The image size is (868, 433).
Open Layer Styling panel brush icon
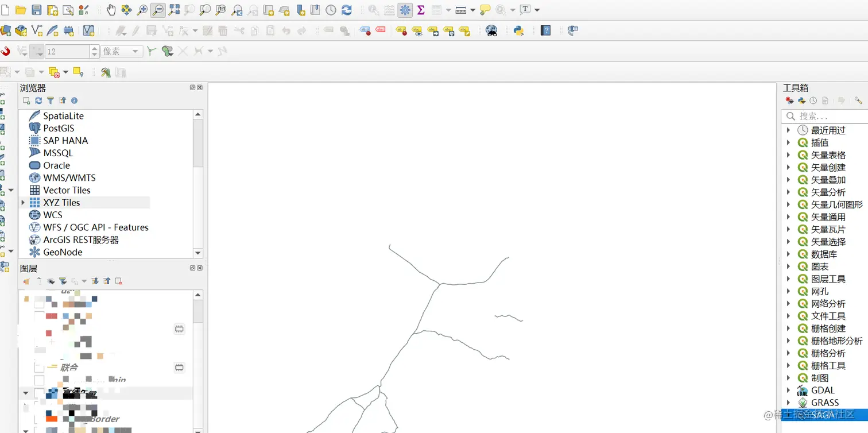(x=26, y=281)
